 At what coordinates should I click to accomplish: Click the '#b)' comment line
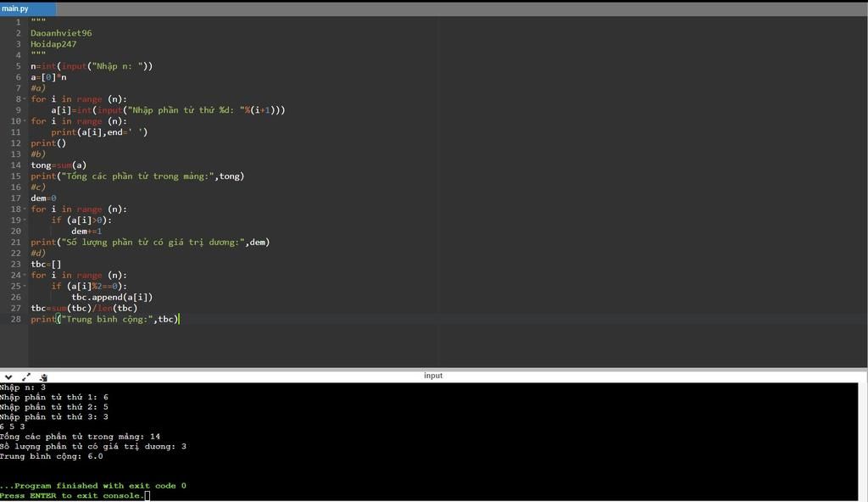38,154
